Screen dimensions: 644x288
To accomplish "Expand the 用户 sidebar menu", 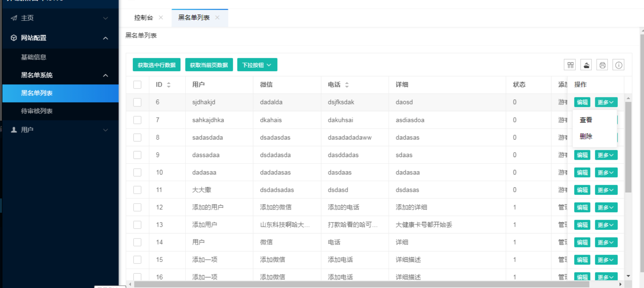I will [106, 130].
